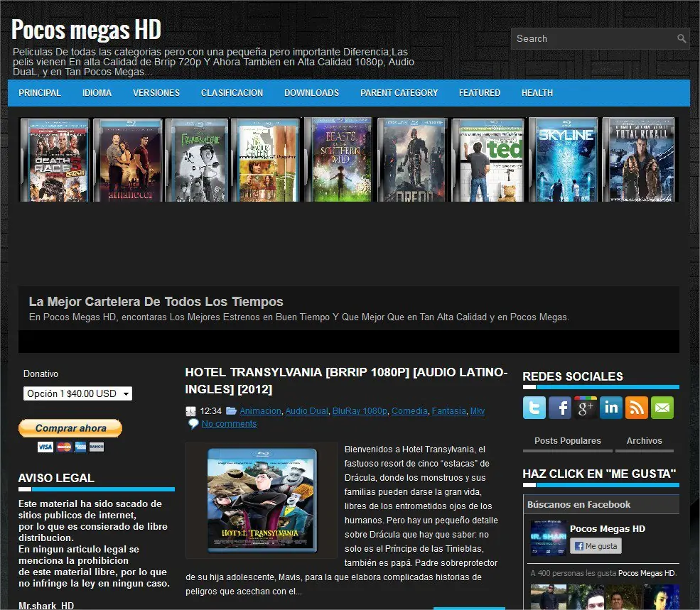
Task: Click the Visa card icon
Action: (45, 447)
